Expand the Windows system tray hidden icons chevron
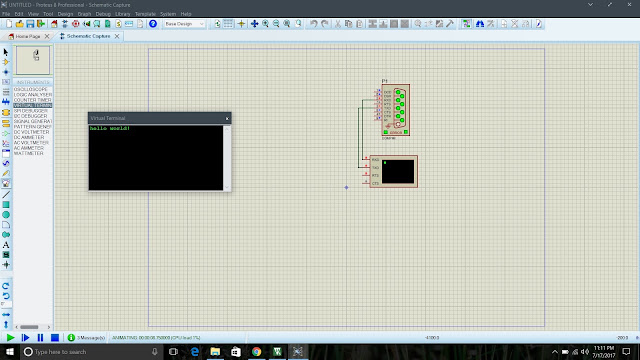 [x=555, y=352]
